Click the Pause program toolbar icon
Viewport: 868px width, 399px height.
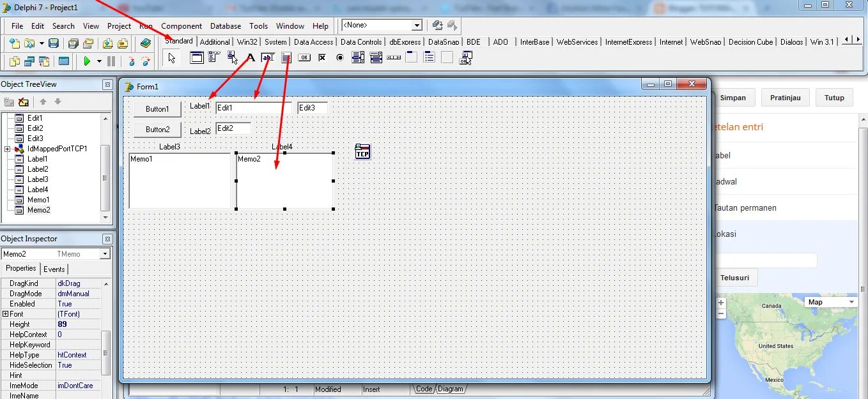coord(111,61)
